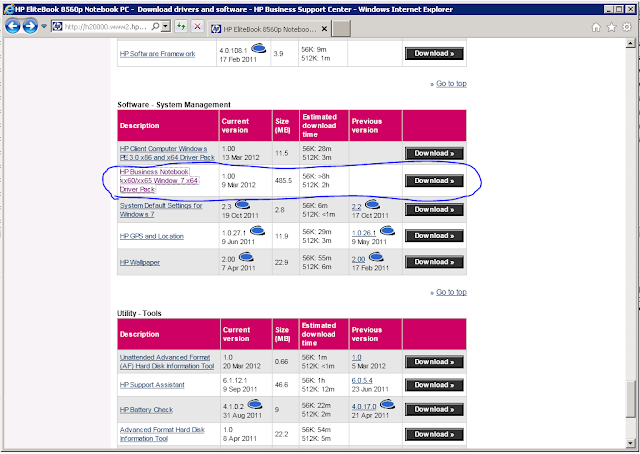
Task: Click the info icon beside version 4.0.108.1
Action: coord(258,49)
